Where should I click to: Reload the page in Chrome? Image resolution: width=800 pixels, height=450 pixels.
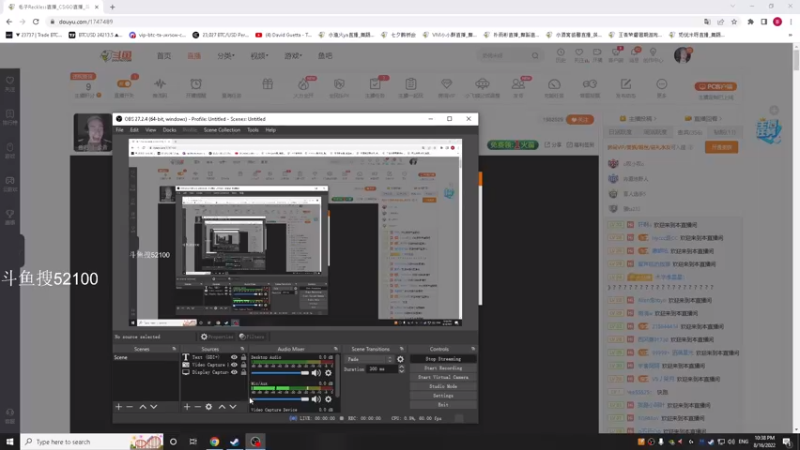36,22
